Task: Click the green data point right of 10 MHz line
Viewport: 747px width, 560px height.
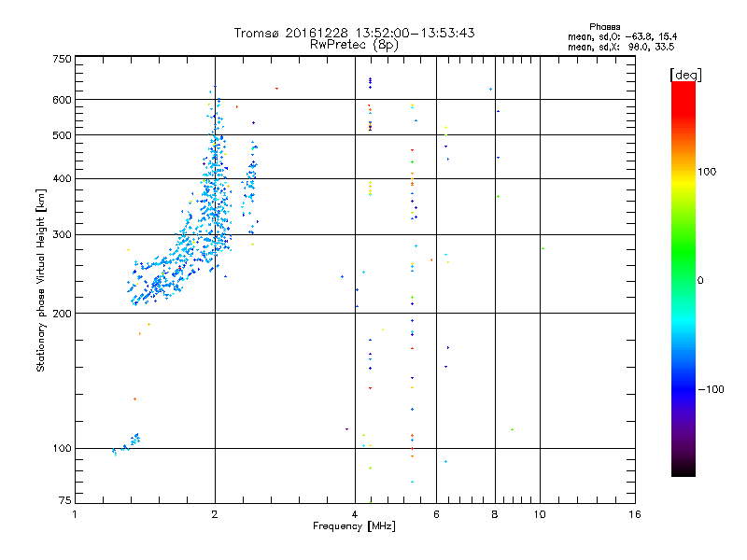Action: (543, 248)
